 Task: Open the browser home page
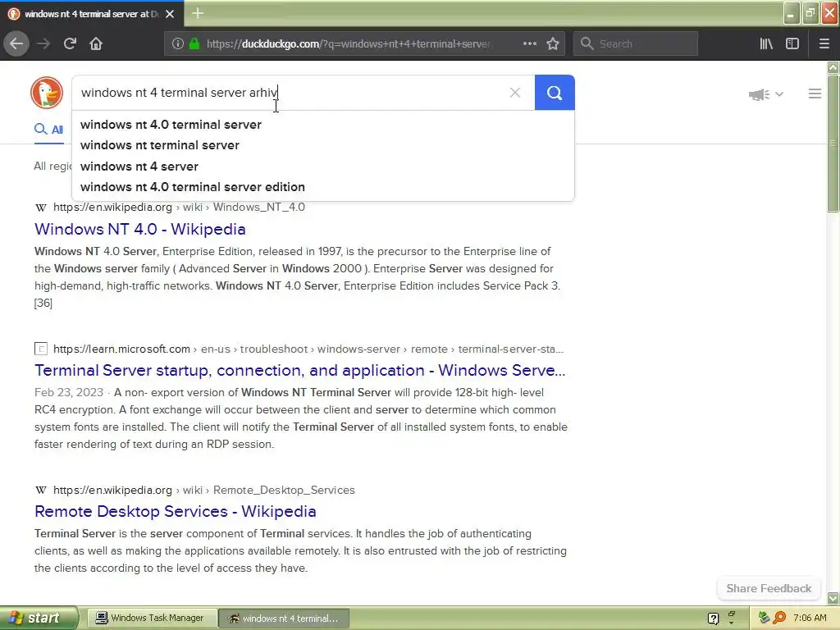96,43
